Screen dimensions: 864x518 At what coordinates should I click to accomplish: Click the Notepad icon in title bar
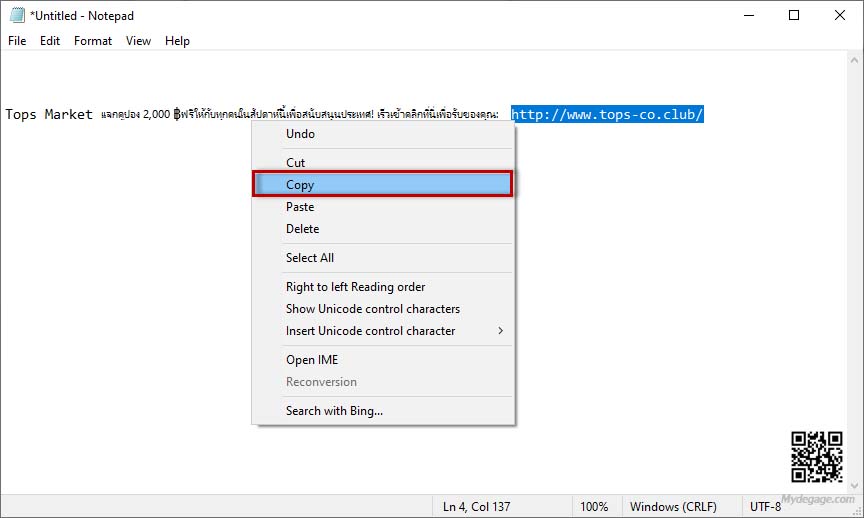click(x=17, y=15)
